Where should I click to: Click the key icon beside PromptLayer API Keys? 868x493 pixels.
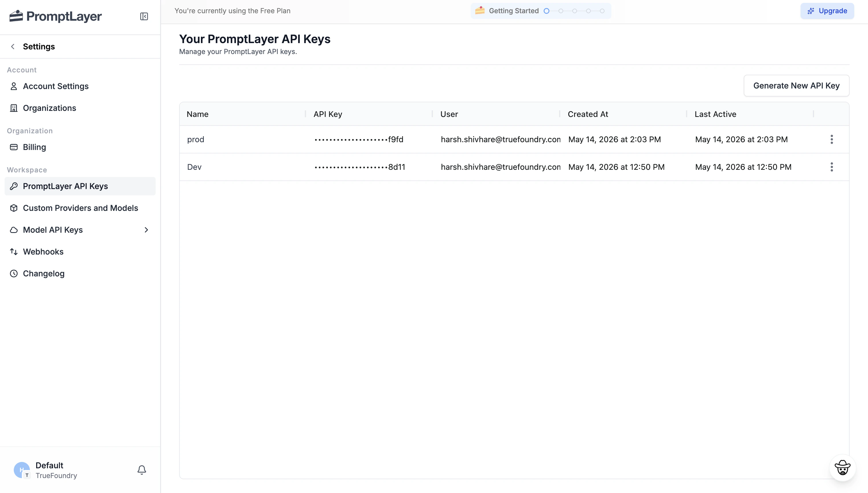point(14,186)
